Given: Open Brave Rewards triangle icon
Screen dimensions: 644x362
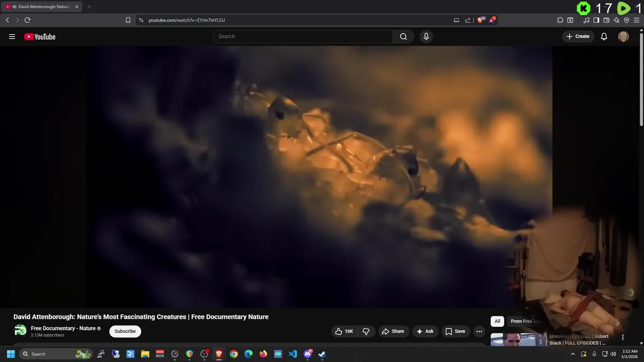Looking at the screenshot, I should point(493,20).
